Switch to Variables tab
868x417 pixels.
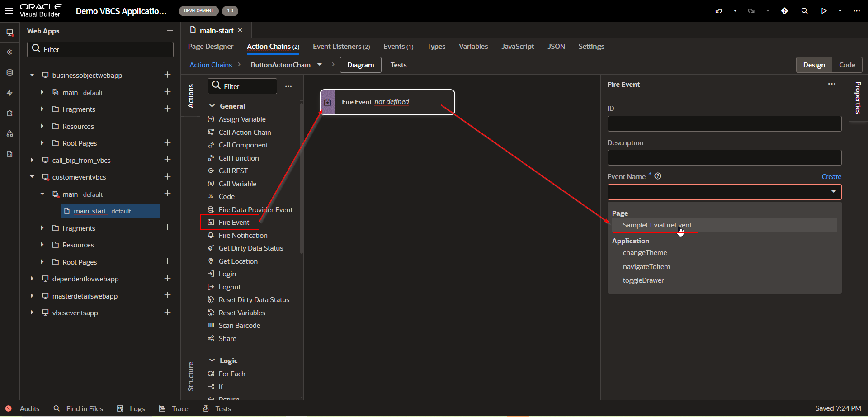pos(473,47)
